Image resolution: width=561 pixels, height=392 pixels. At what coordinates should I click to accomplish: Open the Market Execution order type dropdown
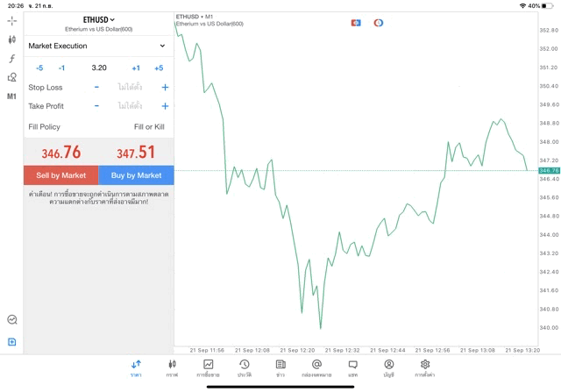tap(96, 46)
